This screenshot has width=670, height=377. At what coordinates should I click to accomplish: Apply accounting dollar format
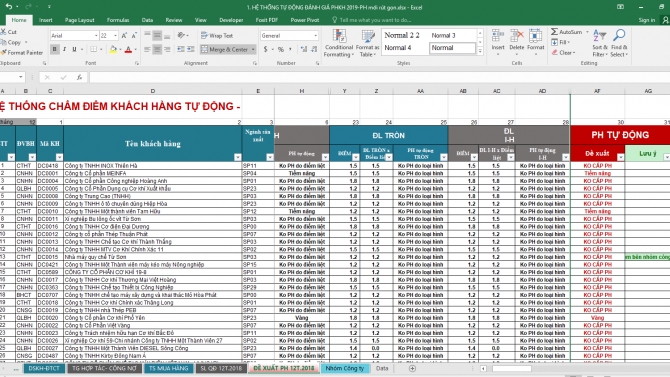(265, 49)
